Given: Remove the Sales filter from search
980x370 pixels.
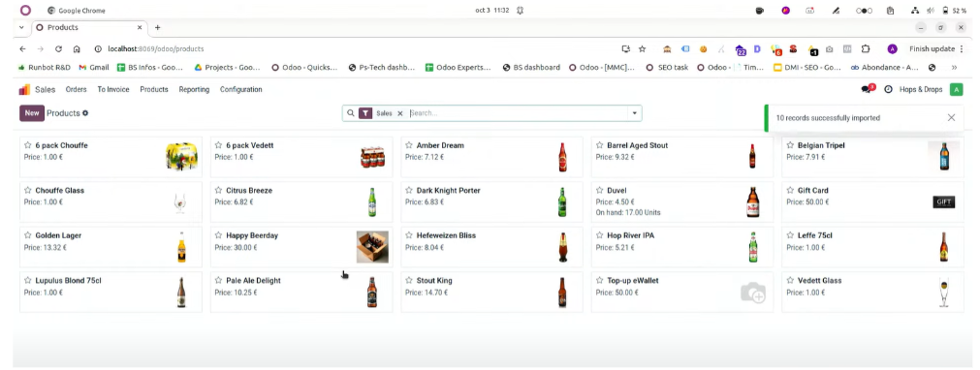Looking at the screenshot, I should 400,113.
